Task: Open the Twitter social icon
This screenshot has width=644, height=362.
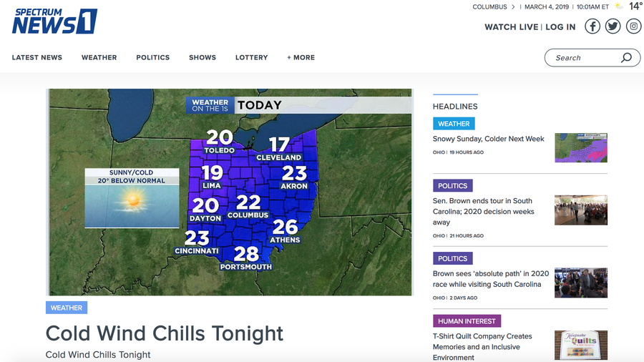Action: (613, 26)
